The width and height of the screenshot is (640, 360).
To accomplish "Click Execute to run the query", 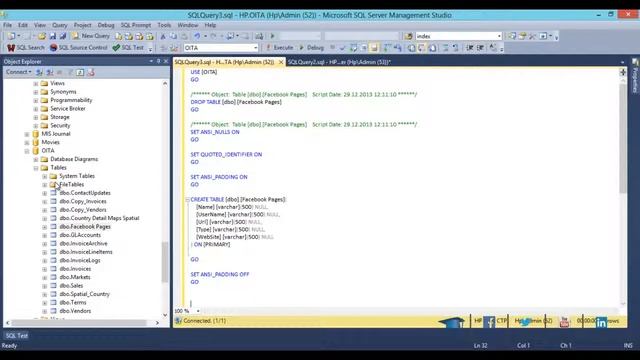I will [280, 48].
